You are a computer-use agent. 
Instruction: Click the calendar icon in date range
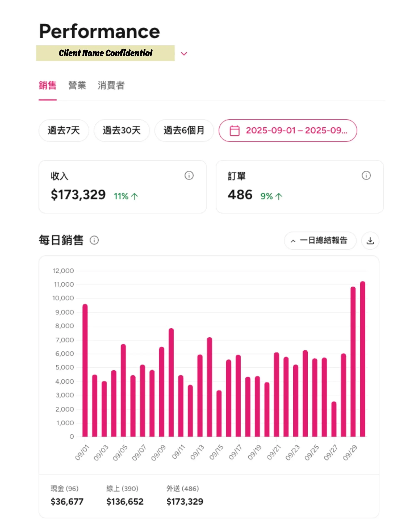[x=235, y=131]
